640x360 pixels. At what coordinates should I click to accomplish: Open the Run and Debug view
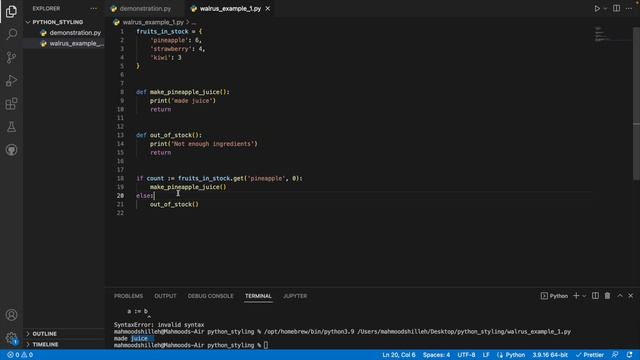(x=11, y=80)
